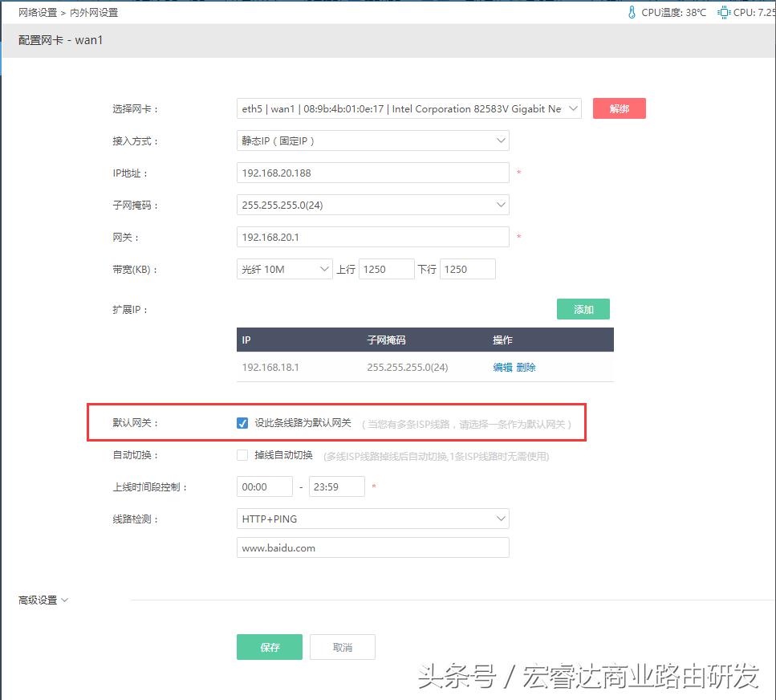The width and height of the screenshot is (776, 700).
Task: Click 删除 to delete the extension IP
Action: pyautogui.click(x=525, y=366)
